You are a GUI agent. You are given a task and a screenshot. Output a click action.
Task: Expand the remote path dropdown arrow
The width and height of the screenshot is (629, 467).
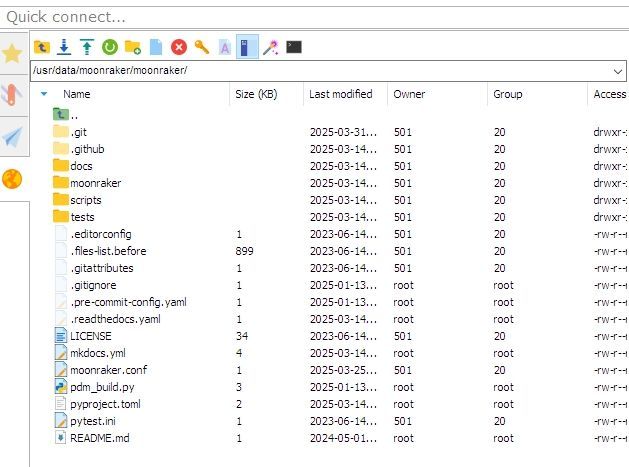pyautogui.click(x=618, y=71)
